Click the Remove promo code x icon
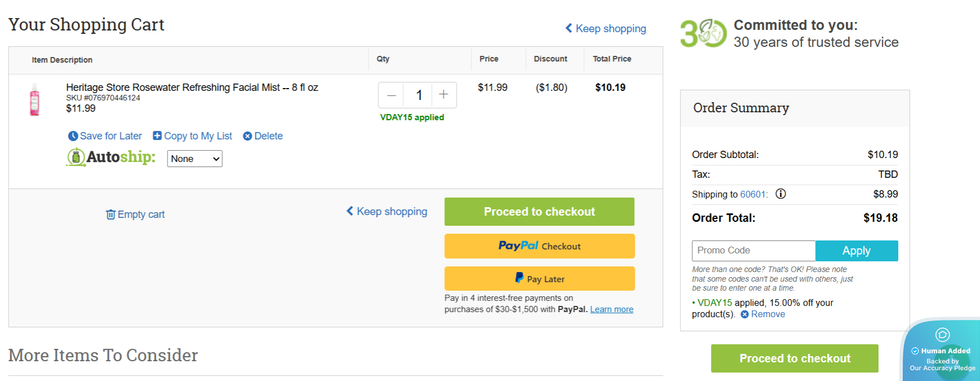Viewport: 980px width, 381px height. click(745, 314)
